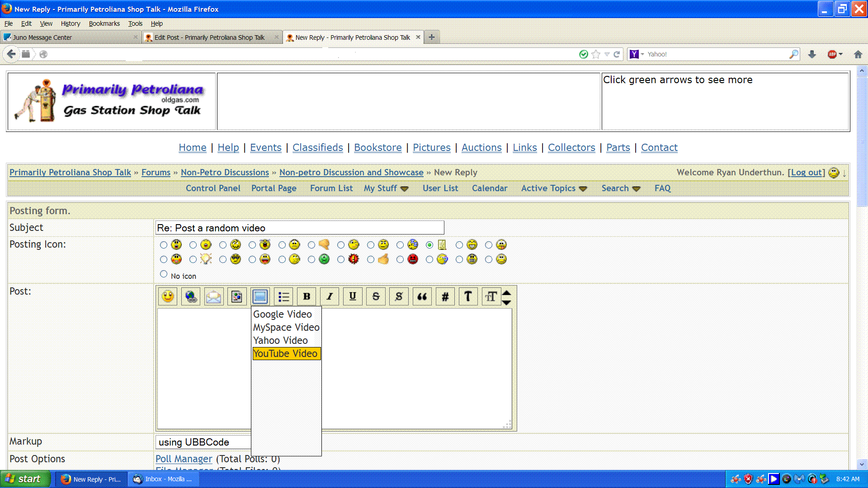Viewport: 868px width, 488px height.
Task: Expand the My Stuff dropdown menu
Action: [x=405, y=189]
